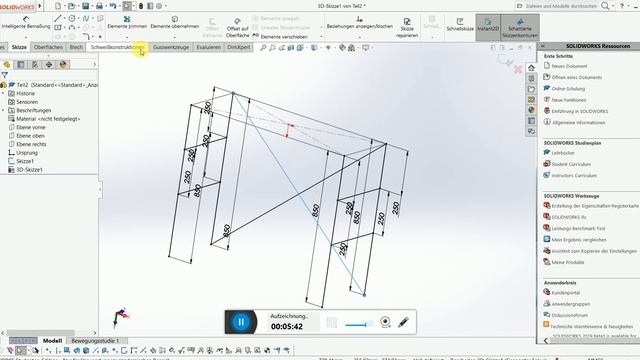Image resolution: width=640 pixels, height=360 pixels.
Task: Open the Line tool dropdown arrow
Action: 64,19
